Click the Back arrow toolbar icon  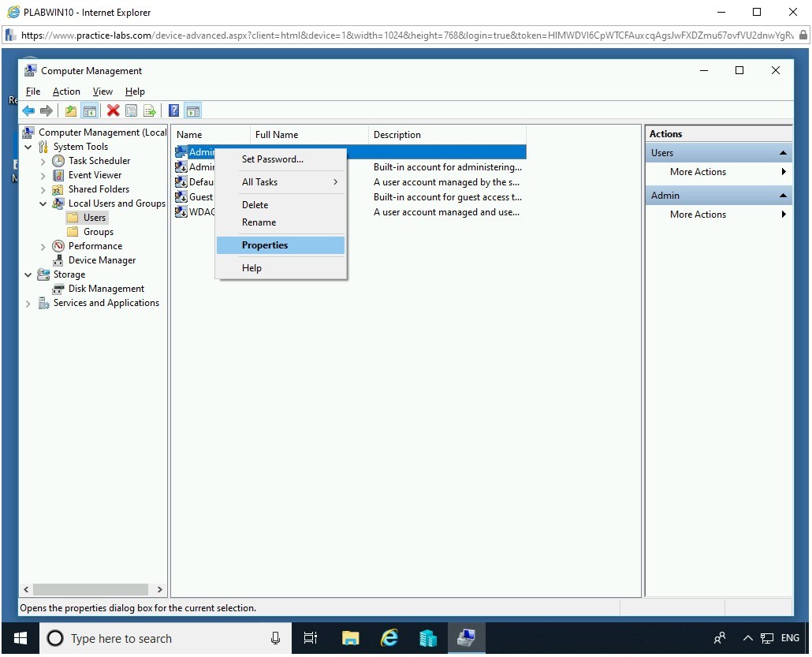pyautogui.click(x=28, y=110)
